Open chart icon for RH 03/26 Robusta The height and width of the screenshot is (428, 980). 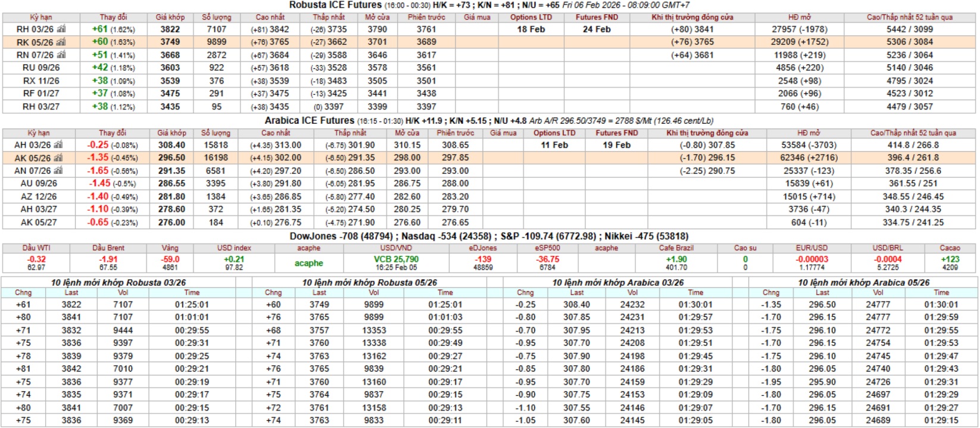click(61, 29)
